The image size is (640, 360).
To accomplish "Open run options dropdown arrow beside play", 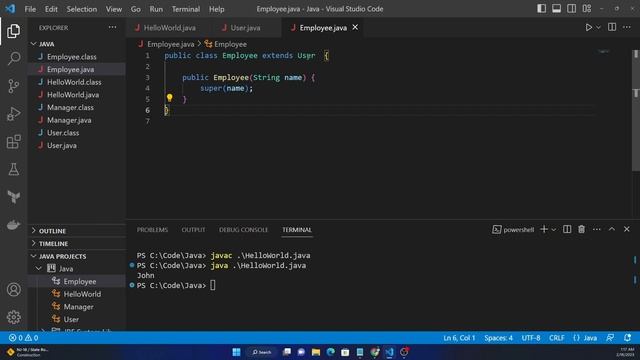I will (x=598, y=27).
